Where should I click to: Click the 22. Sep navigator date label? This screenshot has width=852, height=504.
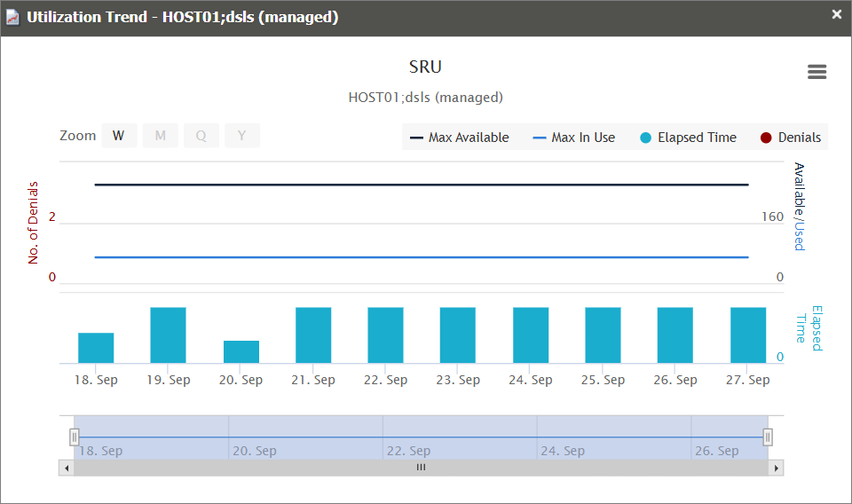click(x=408, y=451)
